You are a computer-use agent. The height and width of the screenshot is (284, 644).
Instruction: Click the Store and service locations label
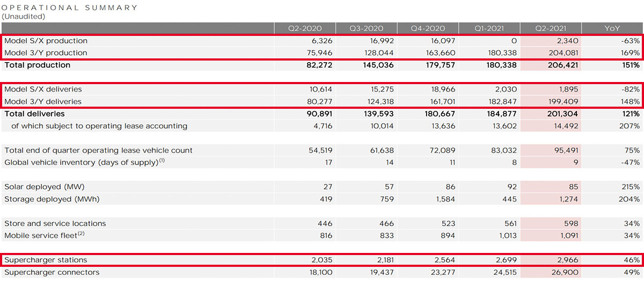[55, 223]
